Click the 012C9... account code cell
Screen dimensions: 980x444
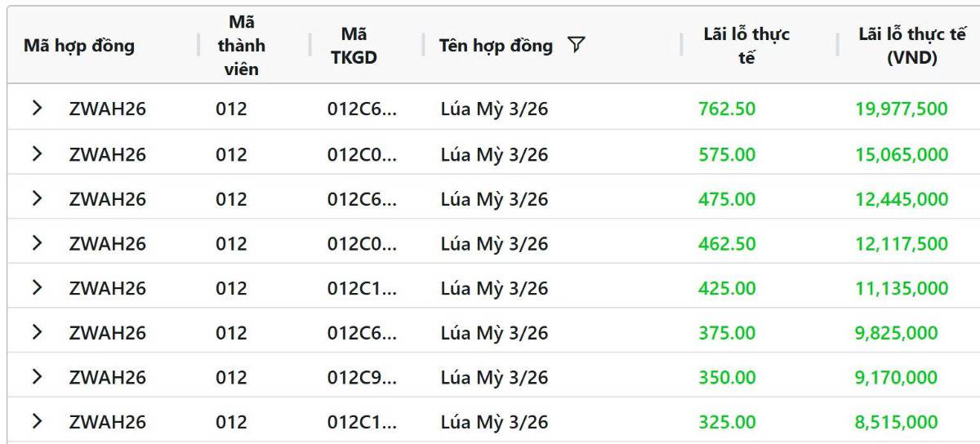362,377
